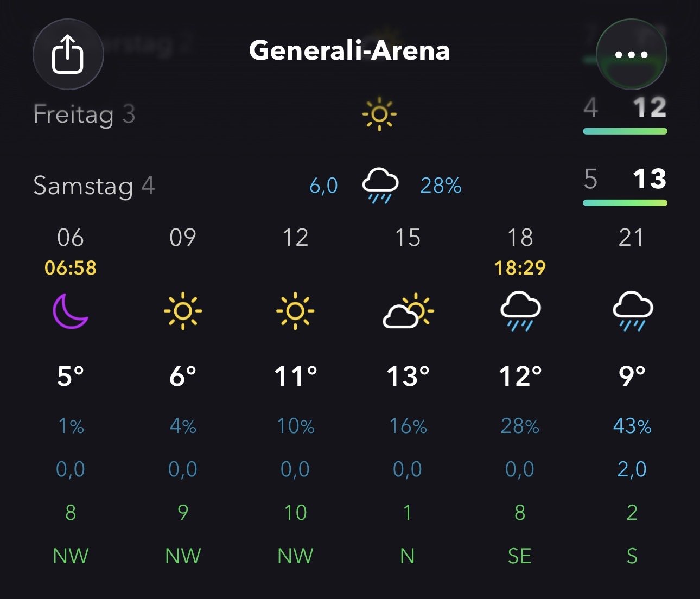Click the sun icon for Freitag
The image size is (700, 599).
click(379, 114)
